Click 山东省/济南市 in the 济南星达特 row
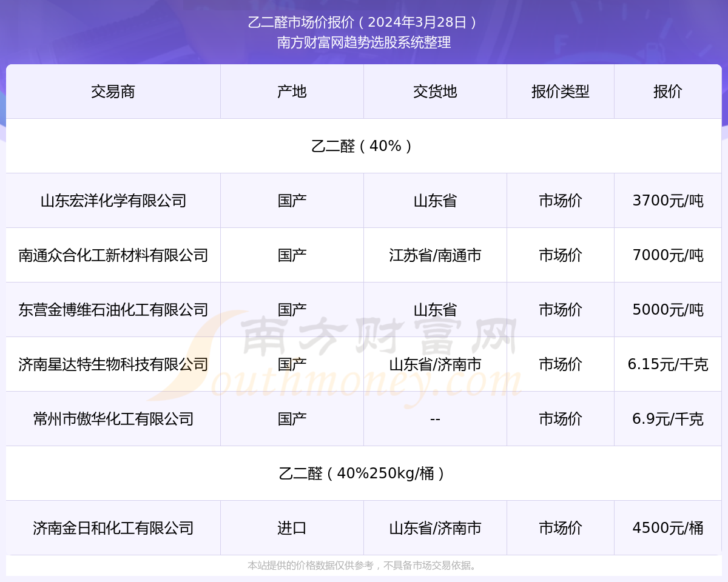Viewport: 728px width, 582px height. click(x=435, y=364)
